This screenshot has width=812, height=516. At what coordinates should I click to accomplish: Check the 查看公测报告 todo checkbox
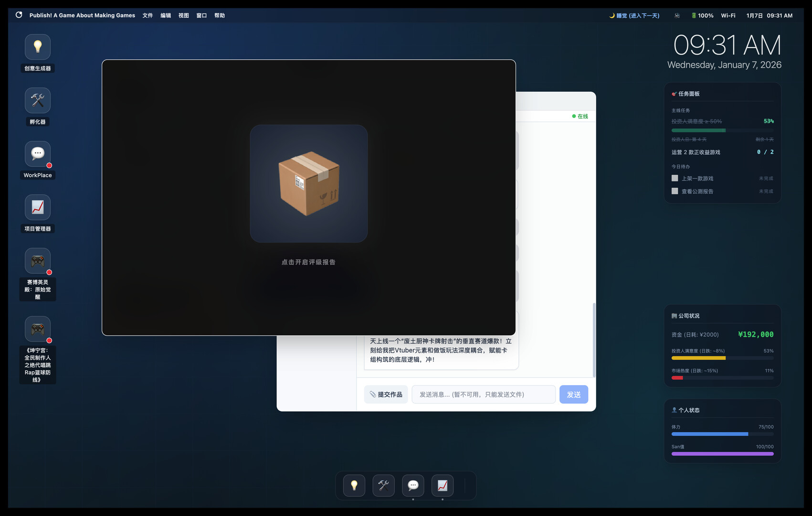[675, 191]
